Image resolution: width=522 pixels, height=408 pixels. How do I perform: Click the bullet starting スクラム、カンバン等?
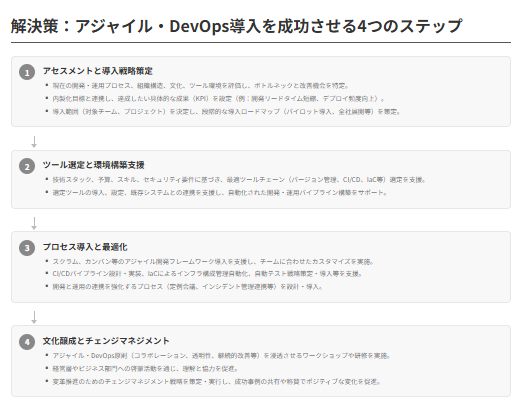[213, 262]
